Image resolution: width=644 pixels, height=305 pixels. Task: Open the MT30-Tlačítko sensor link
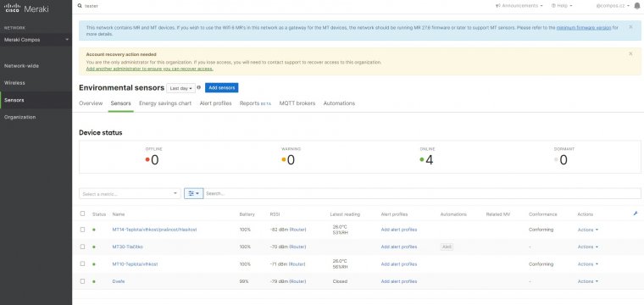(128, 247)
